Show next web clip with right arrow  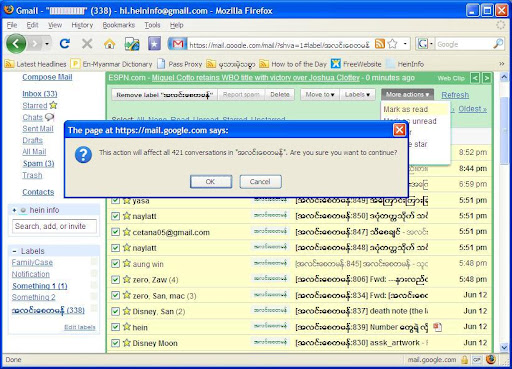coord(486,78)
